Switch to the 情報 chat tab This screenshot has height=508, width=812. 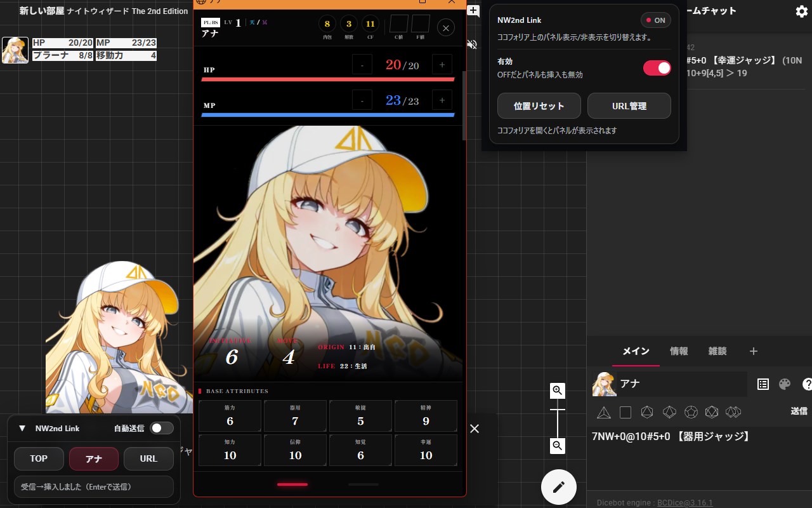coord(679,351)
